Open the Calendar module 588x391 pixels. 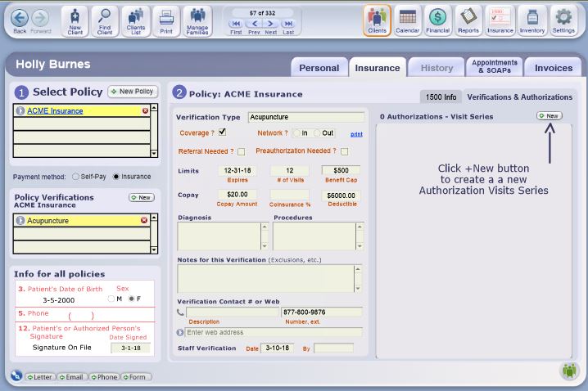click(x=407, y=20)
